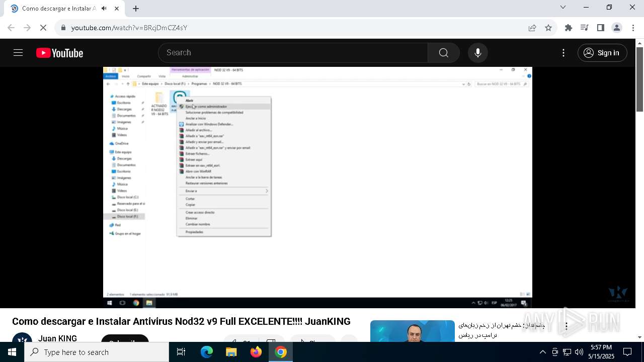This screenshot has height=362, width=644.
Task: Go forward using the forward arrow
Action: (x=27, y=28)
